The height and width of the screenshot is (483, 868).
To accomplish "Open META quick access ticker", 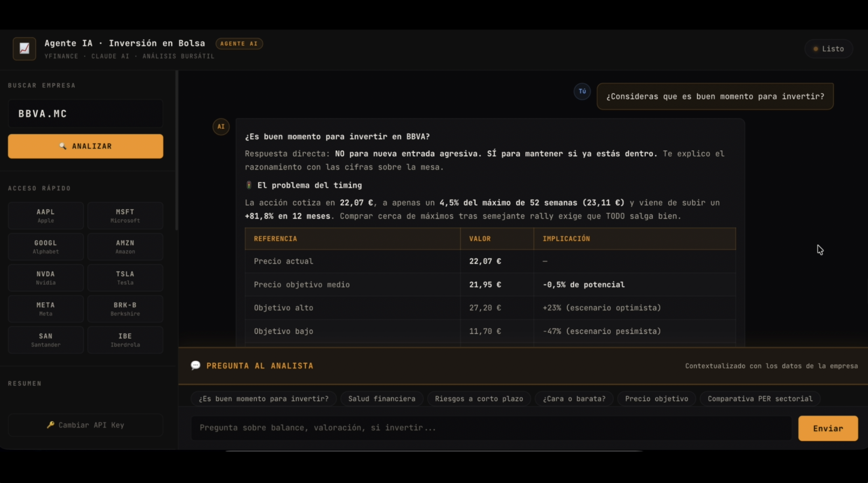I will pyautogui.click(x=46, y=309).
